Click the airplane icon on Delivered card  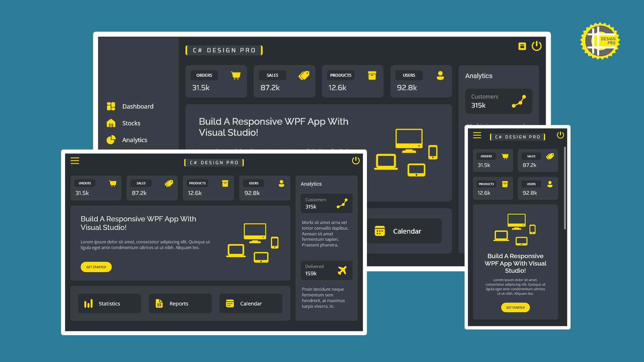(342, 270)
